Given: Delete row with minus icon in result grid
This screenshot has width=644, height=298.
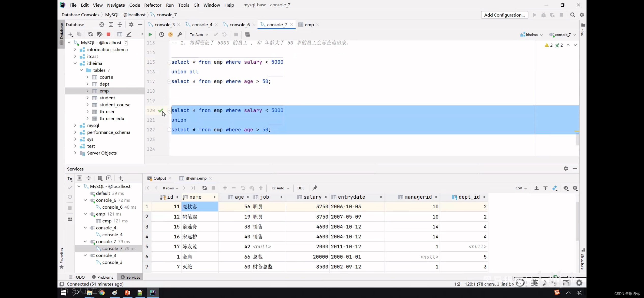Looking at the screenshot, I should tap(234, 188).
